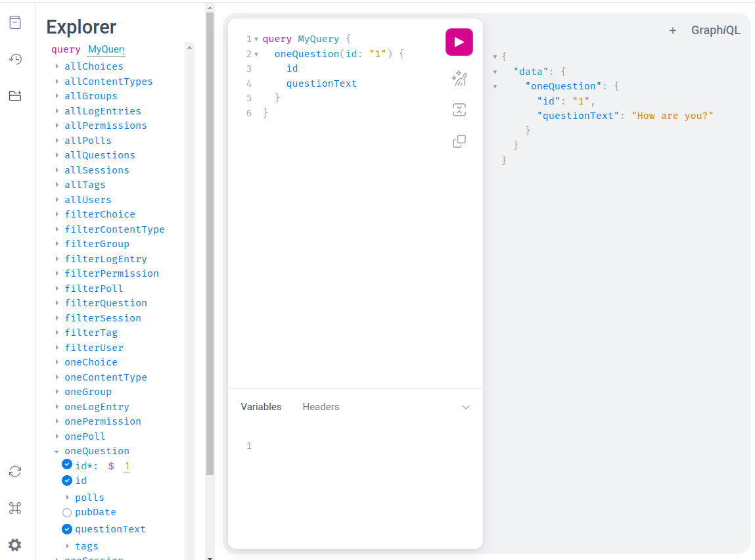This screenshot has height=560, width=755.
Task: Click the "How are you?" response value
Action: [672, 116]
